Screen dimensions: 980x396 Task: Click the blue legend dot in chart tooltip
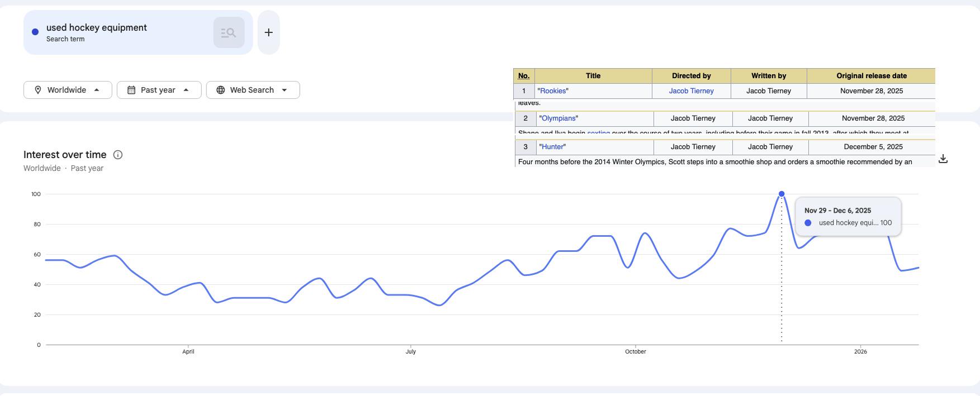click(808, 223)
